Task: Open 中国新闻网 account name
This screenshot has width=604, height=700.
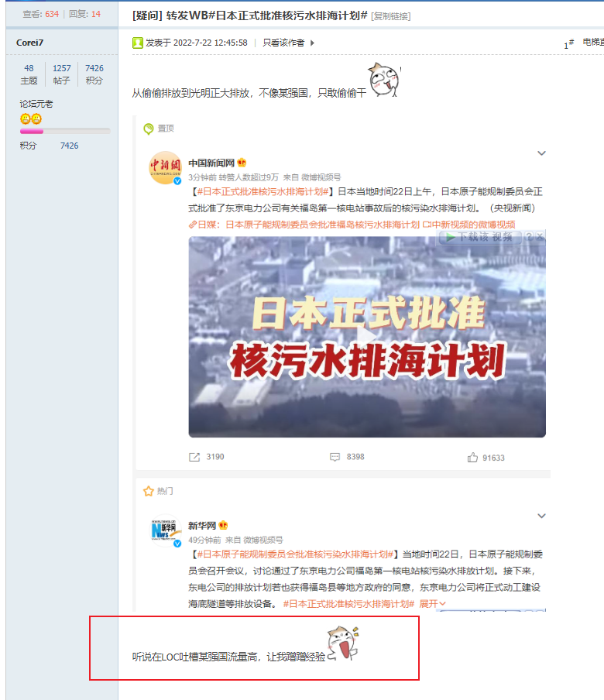Action: pyautogui.click(x=211, y=163)
